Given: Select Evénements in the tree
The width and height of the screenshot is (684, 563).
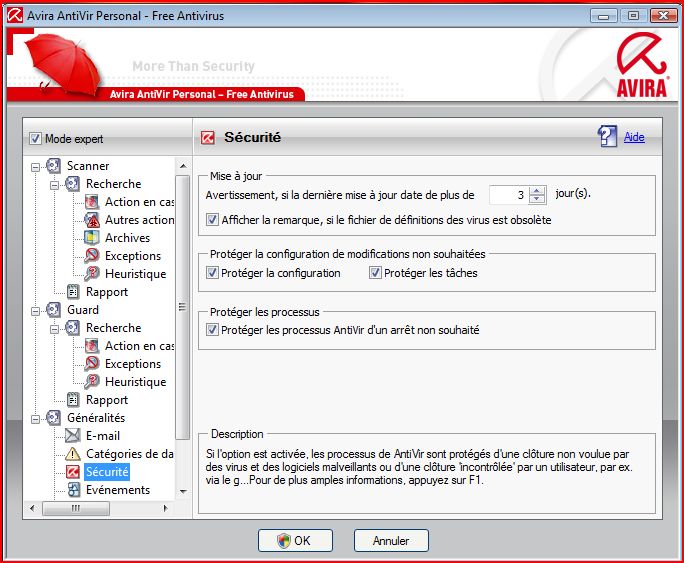Looking at the screenshot, I should pos(118,490).
